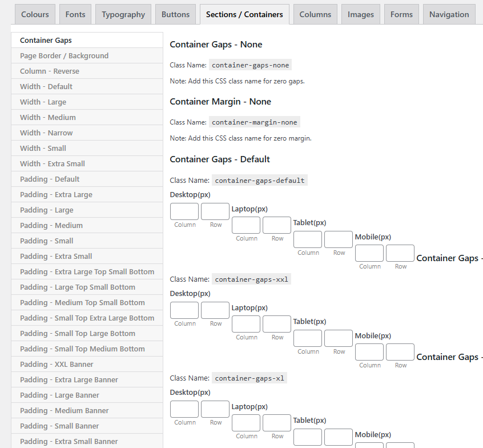Image resolution: width=483 pixels, height=448 pixels.
Task: Switch to the Colours tab
Action: click(35, 14)
